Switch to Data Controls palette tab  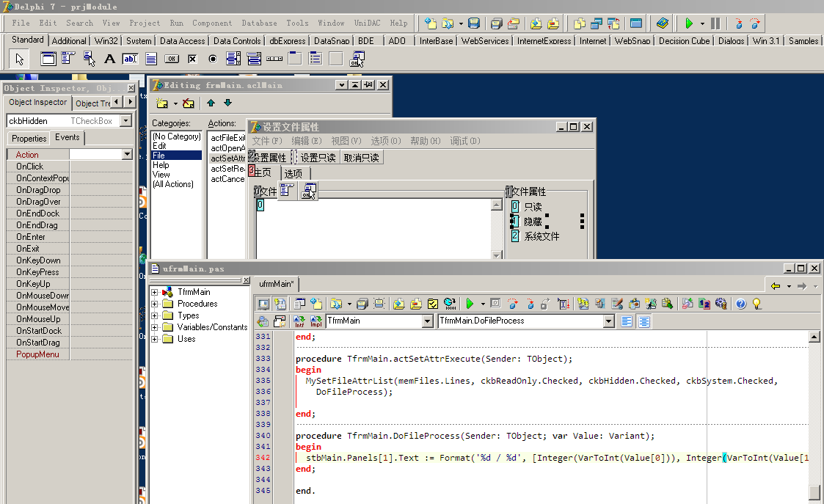pos(237,40)
